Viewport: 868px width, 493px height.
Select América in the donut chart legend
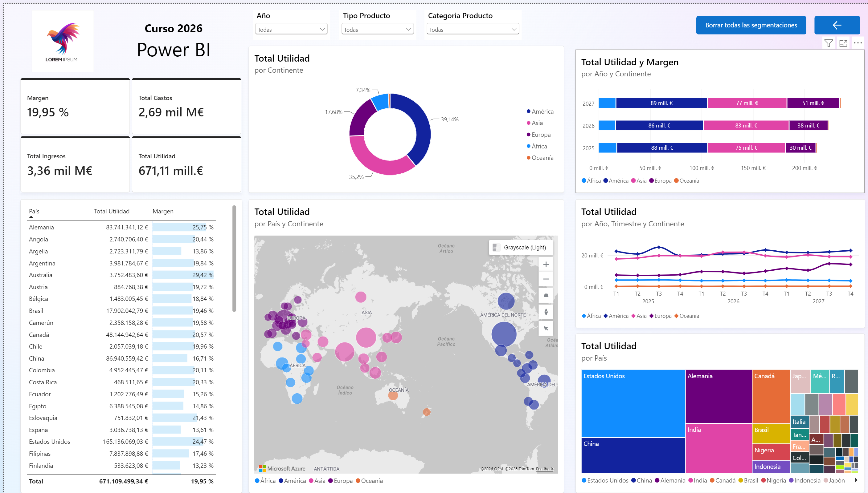point(540,111)
